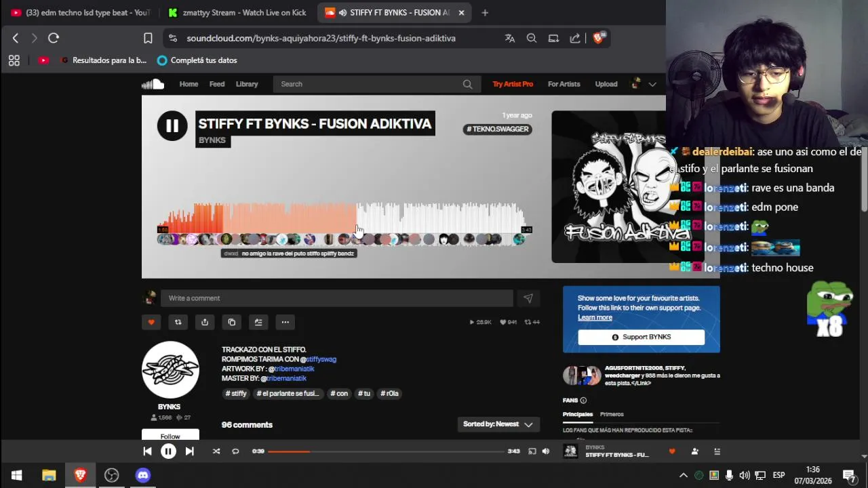Open the translate page icon in address bar

click(x=510, y=38)
